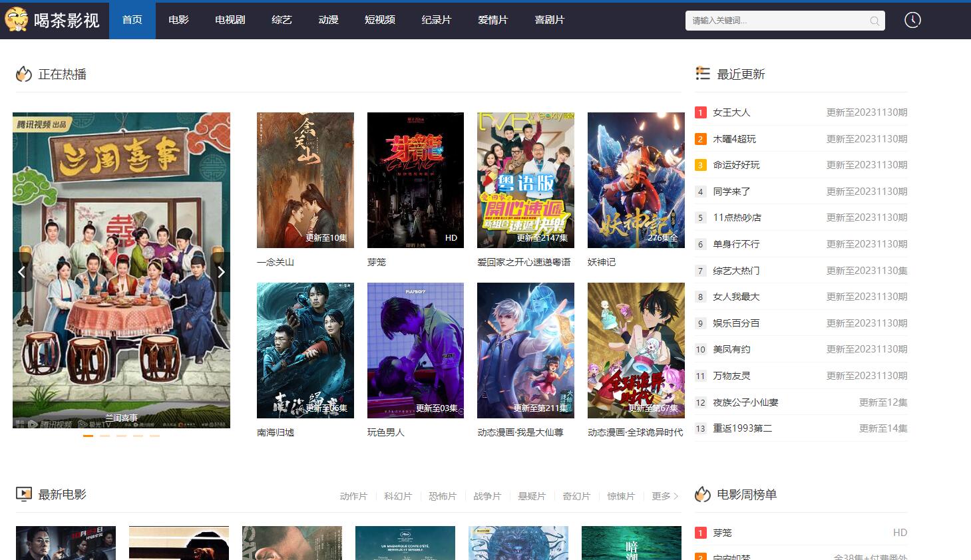
Task: Select the first carousel indicator dot
Action: pos(88,436)
